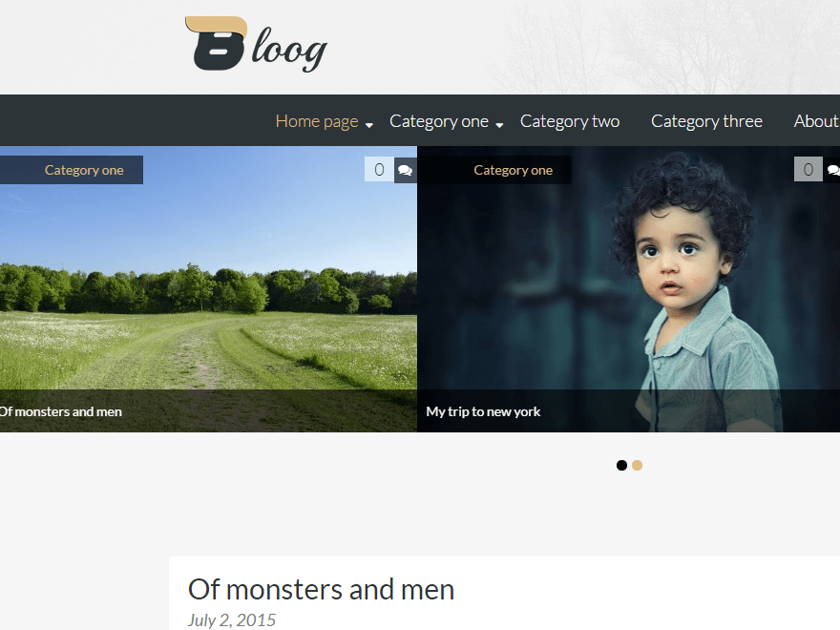This screenshot has width=840, height=630.
Task: Open comments icon on child portrait slide
Action: click(832, 169)
